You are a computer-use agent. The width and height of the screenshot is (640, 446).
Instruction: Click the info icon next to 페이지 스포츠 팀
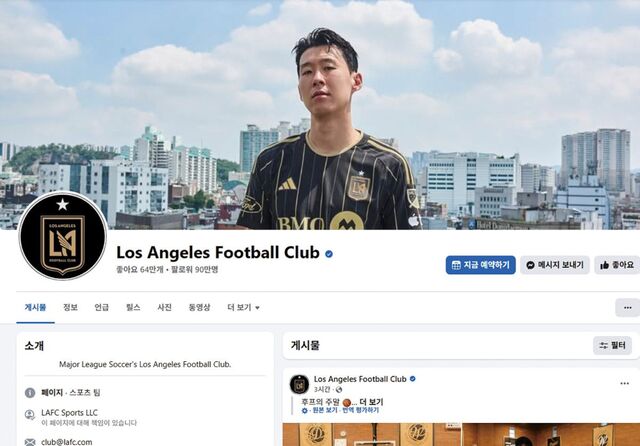[x=30, y=393]
